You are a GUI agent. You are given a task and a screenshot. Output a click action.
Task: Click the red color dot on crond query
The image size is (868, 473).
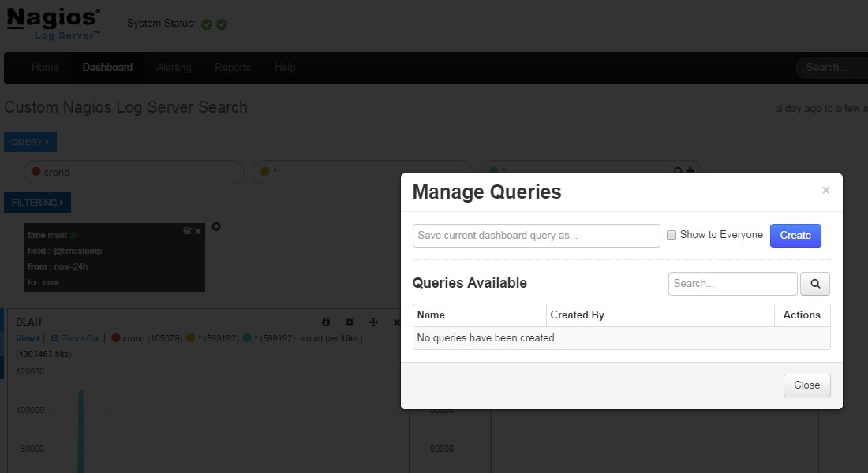click(36, 172)
